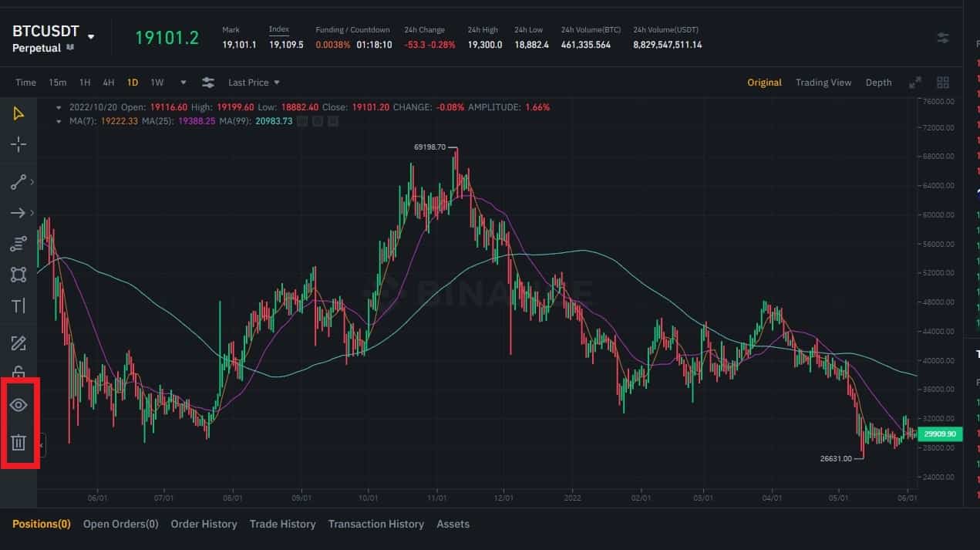Delete all drawings with trash icon
The width and height of the screenshot is (980, 550).
pyautogui.click(x=19, y=443)
